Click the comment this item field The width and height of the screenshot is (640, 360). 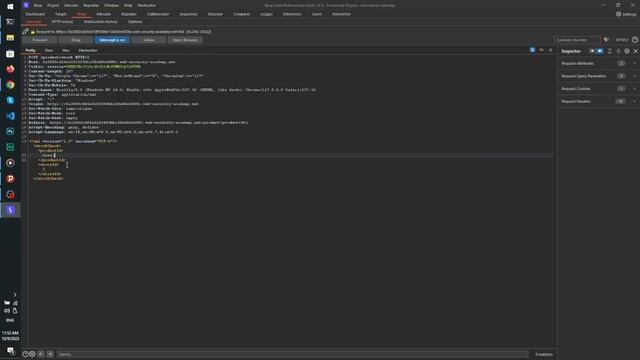tap(577, 40)
